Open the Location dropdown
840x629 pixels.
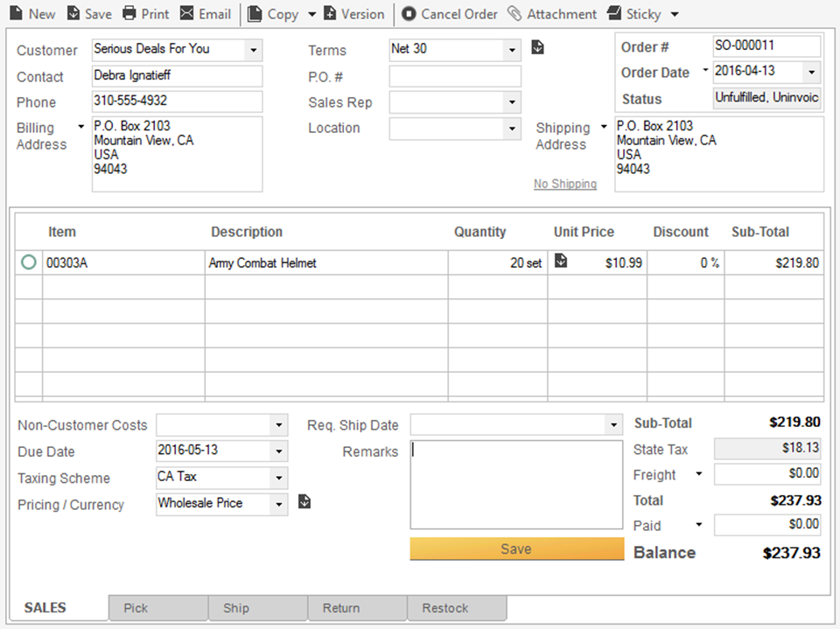click(512, 129)
